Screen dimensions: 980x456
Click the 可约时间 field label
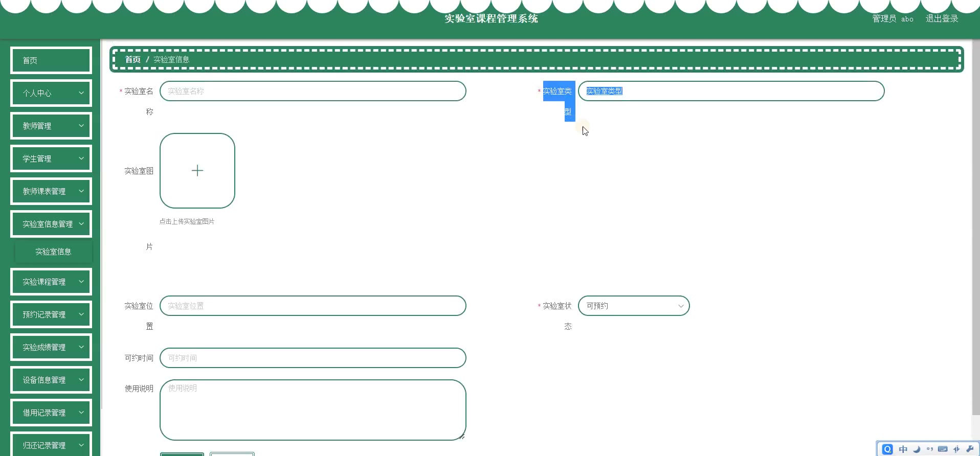pyautogui.click(x=139, y=358)
